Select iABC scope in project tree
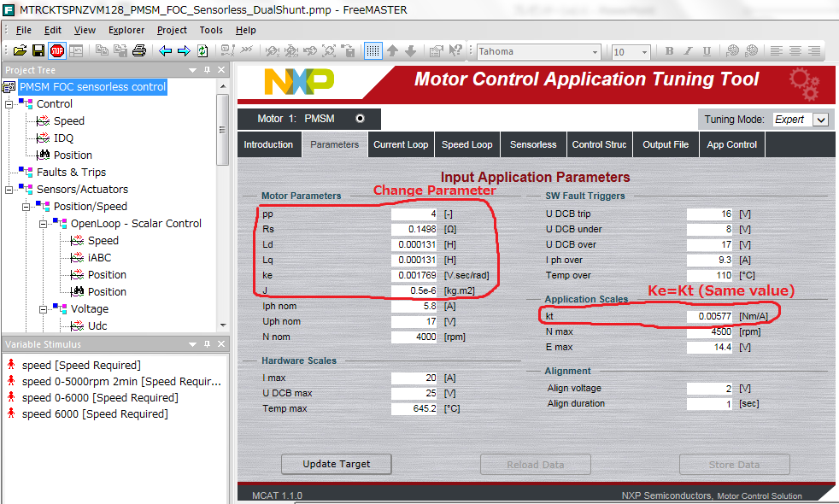 (x=99, y=258)
